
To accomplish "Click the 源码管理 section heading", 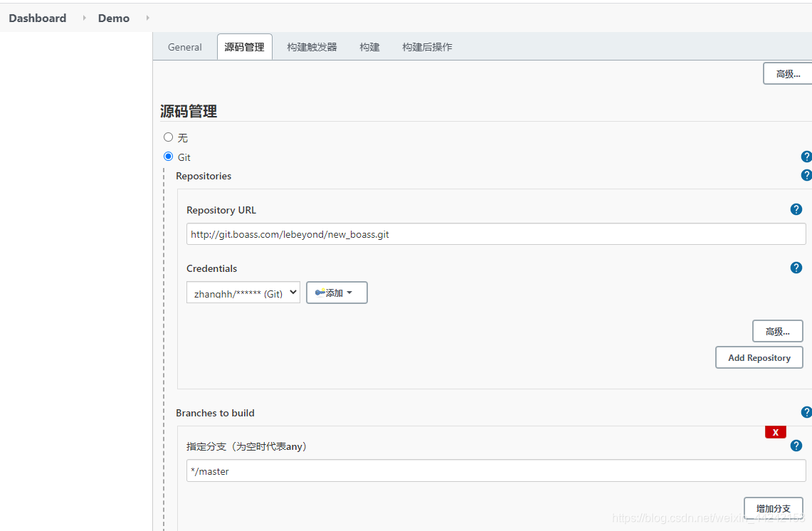I will [x=189, y=111].
